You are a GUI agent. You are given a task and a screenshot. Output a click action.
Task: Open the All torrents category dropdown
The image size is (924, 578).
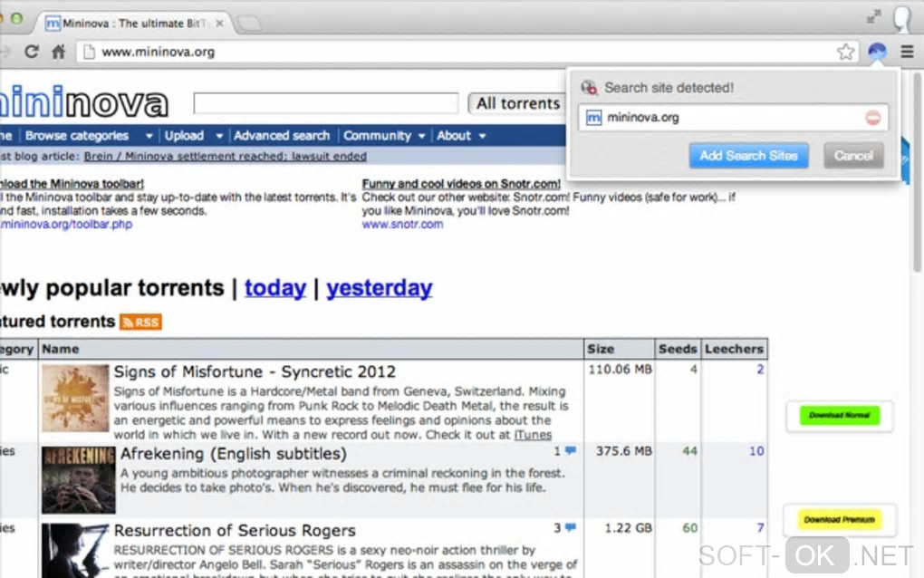click(x=517, y=103)
